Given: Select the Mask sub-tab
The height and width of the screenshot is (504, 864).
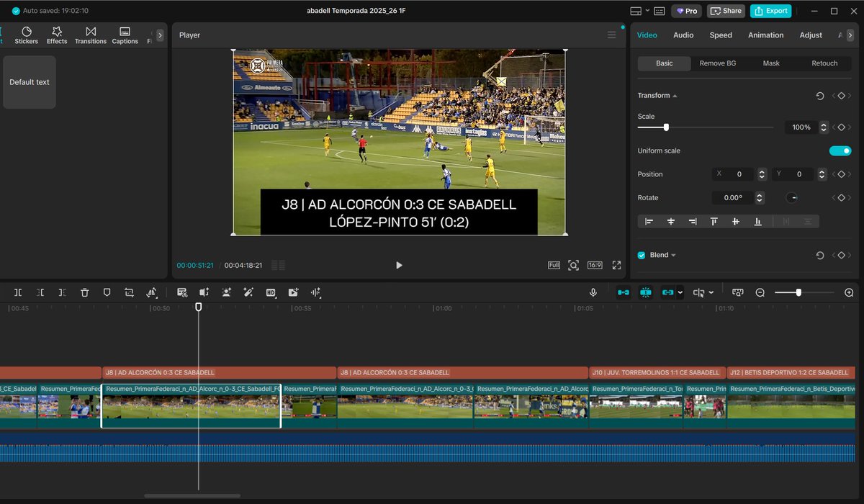Looking at the screenshot, I should 771,63.
